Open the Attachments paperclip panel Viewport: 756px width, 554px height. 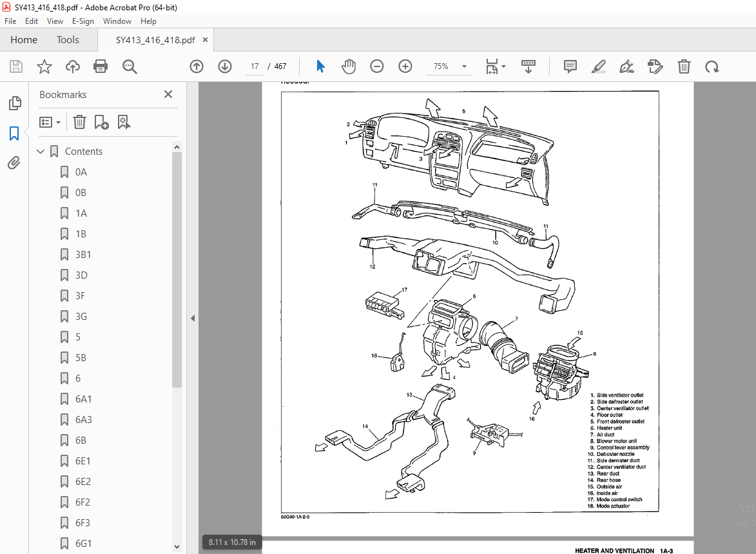point(14,163)
